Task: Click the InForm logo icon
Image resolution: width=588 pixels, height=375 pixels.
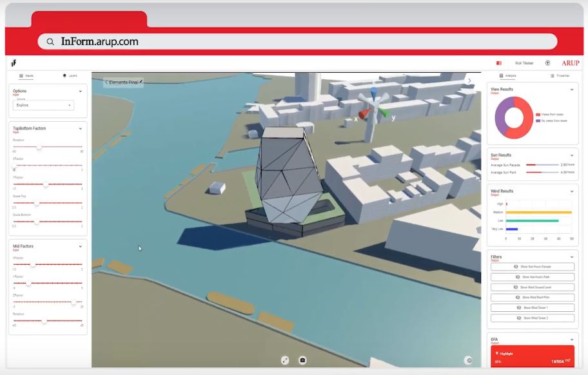Action: (13, 63)
